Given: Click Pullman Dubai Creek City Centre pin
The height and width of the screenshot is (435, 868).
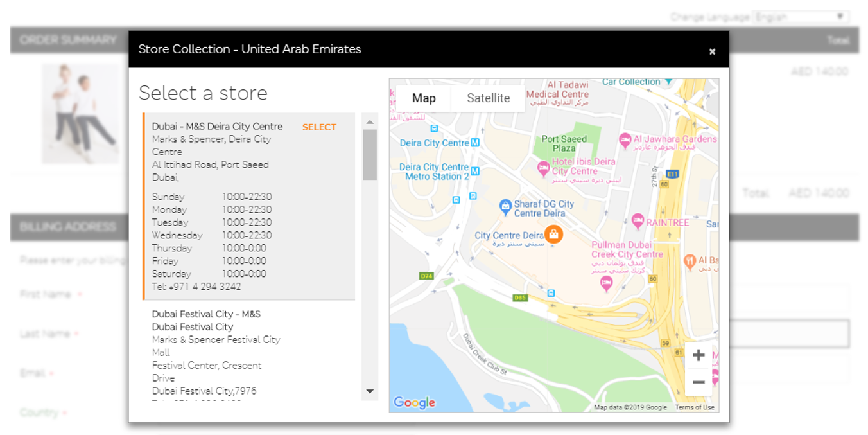Looking at the screenshot, I should [x=606, y=283].
